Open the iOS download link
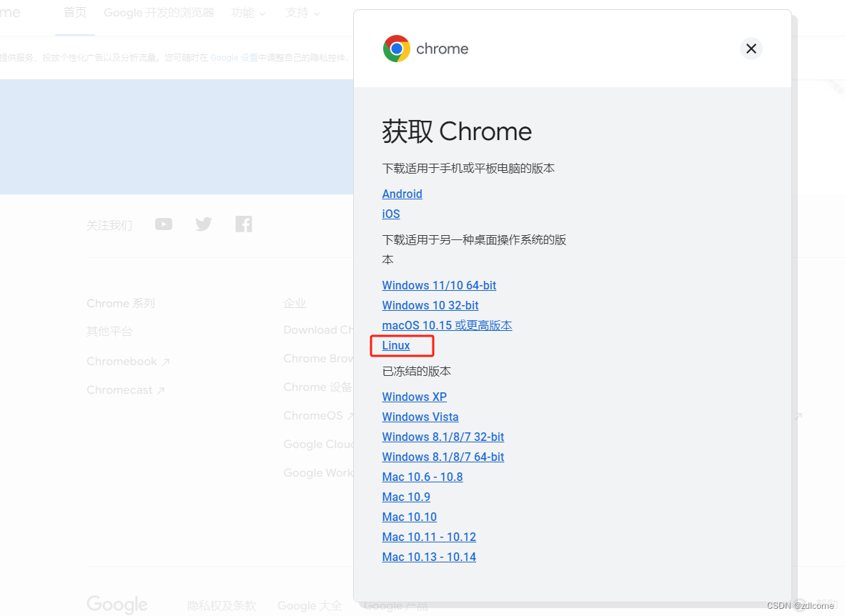Screen dimensions: 845x616 tap(391, 214)
